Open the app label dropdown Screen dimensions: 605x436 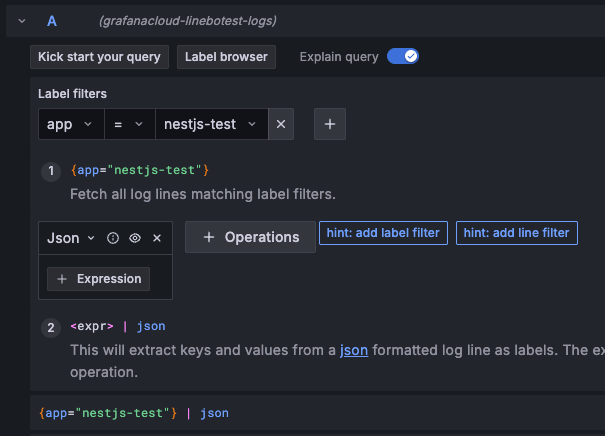[x=71, y=124]
